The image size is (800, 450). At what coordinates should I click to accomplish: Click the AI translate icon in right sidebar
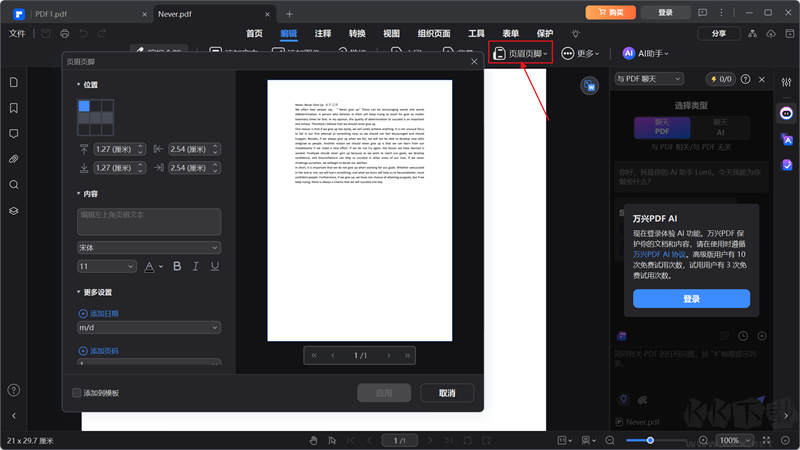[787, 139]
